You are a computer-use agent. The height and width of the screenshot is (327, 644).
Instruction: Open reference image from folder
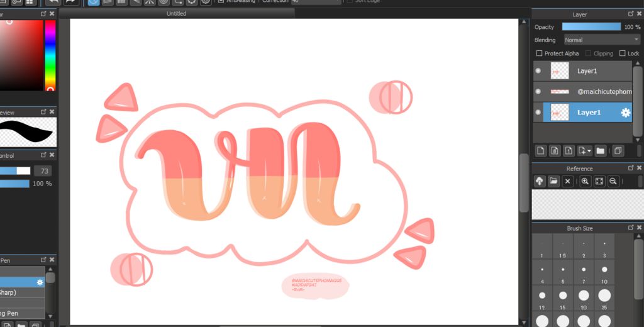click(553, 181)
